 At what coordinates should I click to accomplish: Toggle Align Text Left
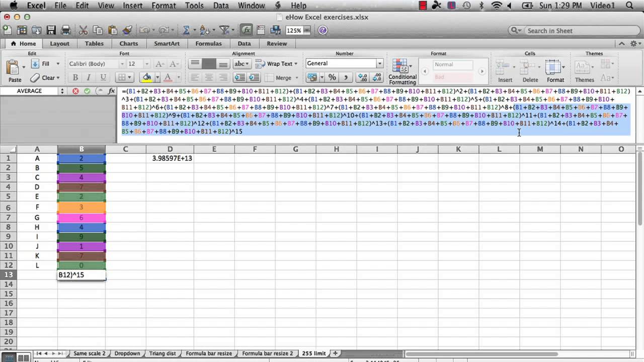click(195, 77)
